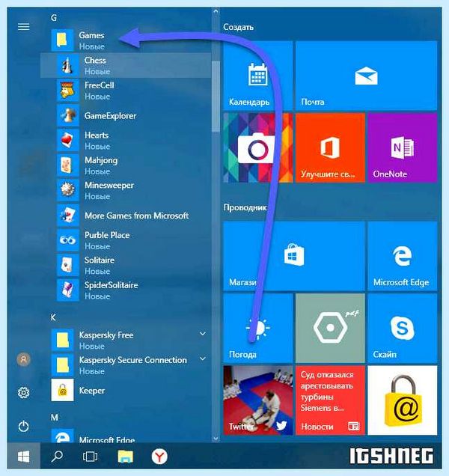Open Task View on taskbar
The image size is (449, 476).
click(x=90, y=457)
